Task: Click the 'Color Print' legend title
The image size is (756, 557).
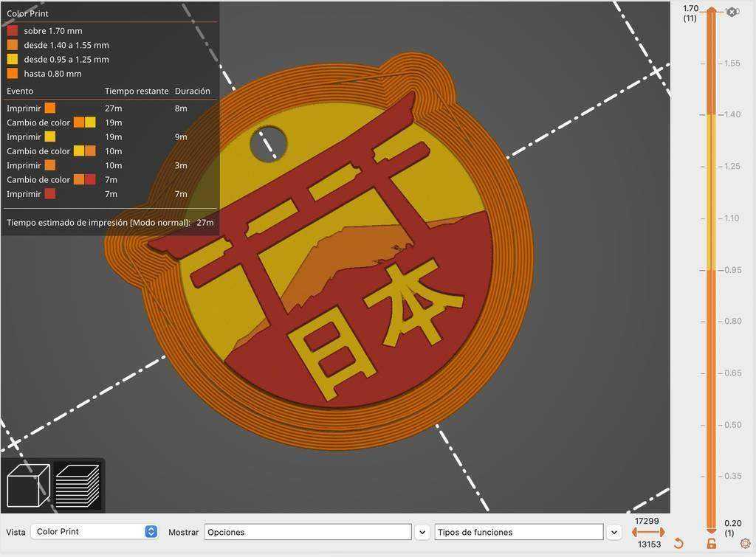Action: [27, 13]
